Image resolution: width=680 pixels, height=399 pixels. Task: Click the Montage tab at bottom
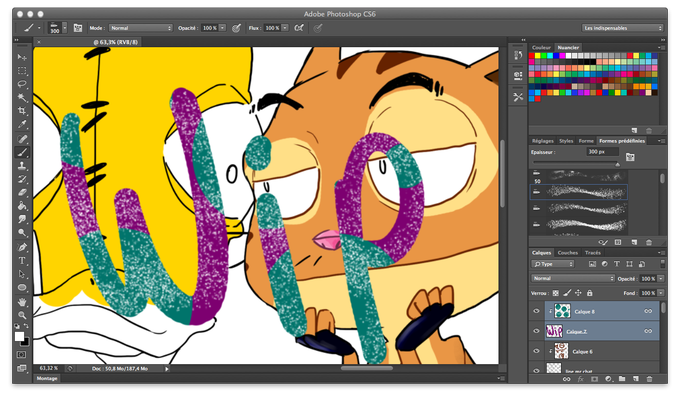coord(47,379)
